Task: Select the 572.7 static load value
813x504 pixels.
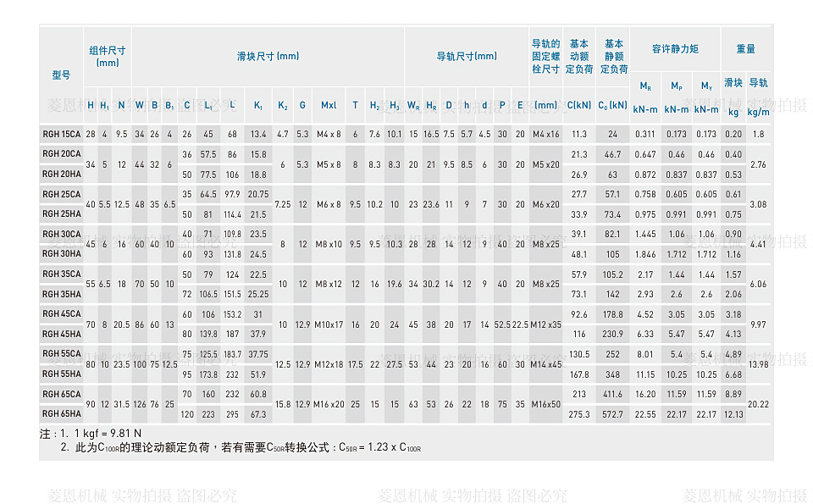Action: (613, 414)
